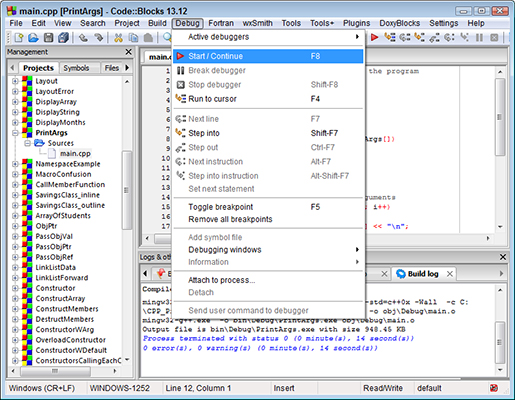Click the Next line toolbar icon

(405, 37)
